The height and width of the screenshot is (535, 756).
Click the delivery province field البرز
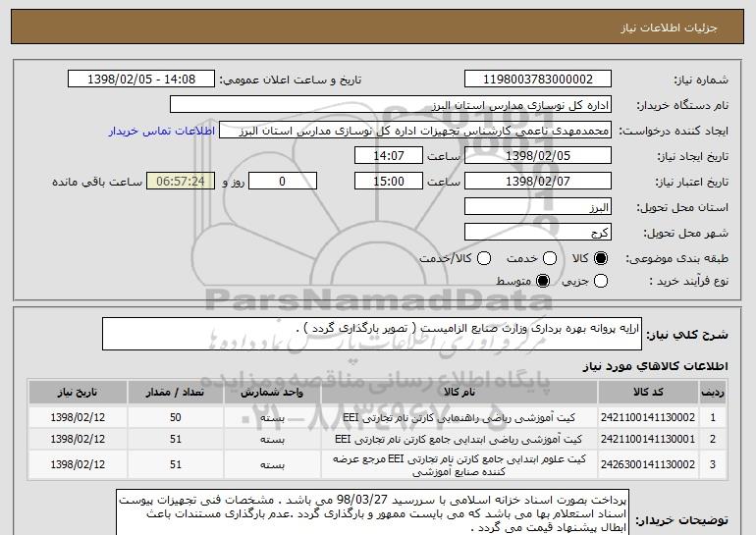(x=538, y=207)
